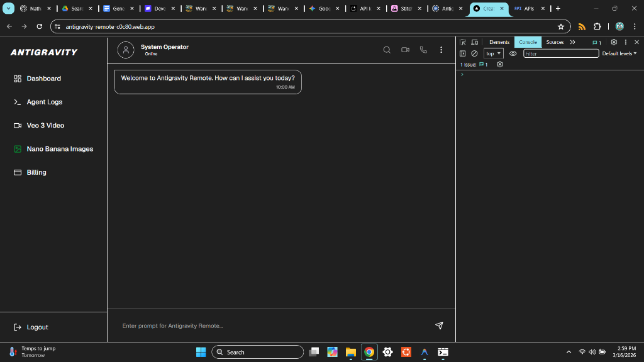644x362 pixels.
Task: Expand more DevTools tabs chevron
Action: 572,42
